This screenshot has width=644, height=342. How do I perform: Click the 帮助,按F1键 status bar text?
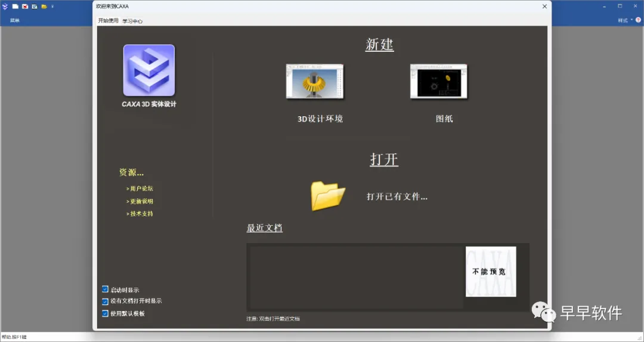pyautogui.click(x=14, y=337)
